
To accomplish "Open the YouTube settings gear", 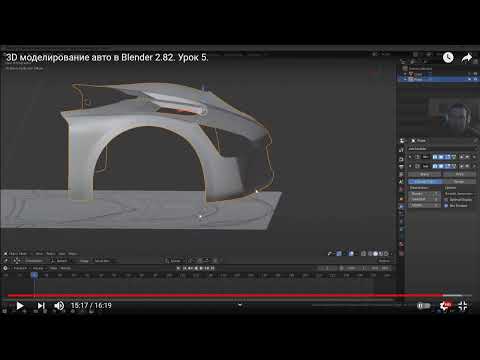I will point(444,306).
